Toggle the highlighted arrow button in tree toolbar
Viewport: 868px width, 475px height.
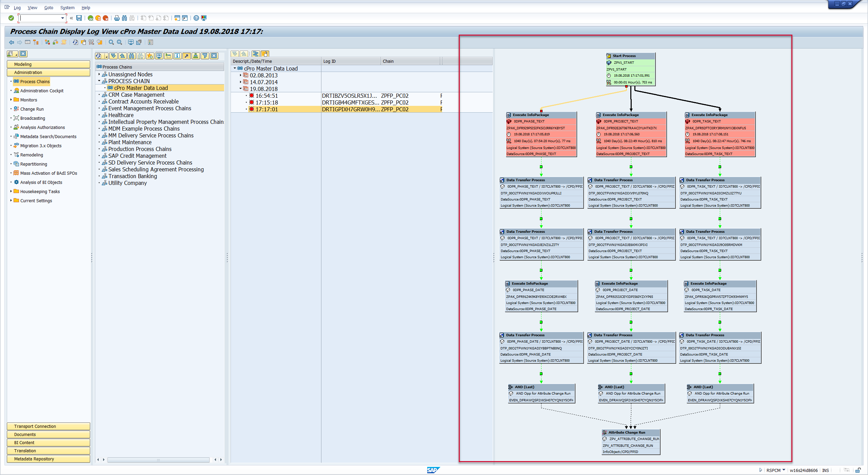[186, 56]
